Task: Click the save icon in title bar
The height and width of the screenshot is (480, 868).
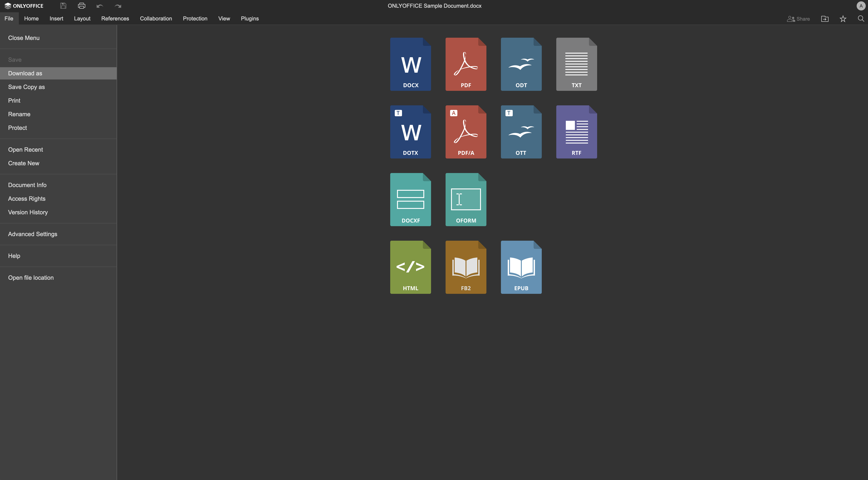Action: pos(63,6)
